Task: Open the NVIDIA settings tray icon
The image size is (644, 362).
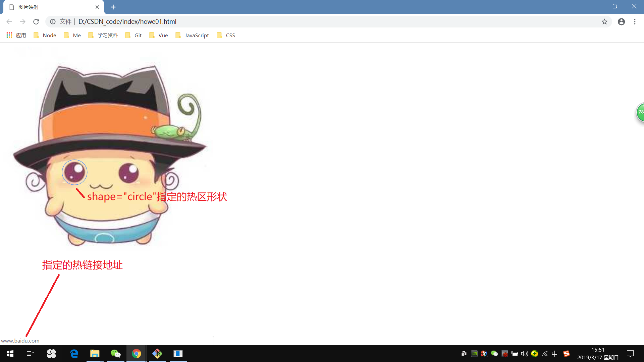Action: tap(474, 353)
